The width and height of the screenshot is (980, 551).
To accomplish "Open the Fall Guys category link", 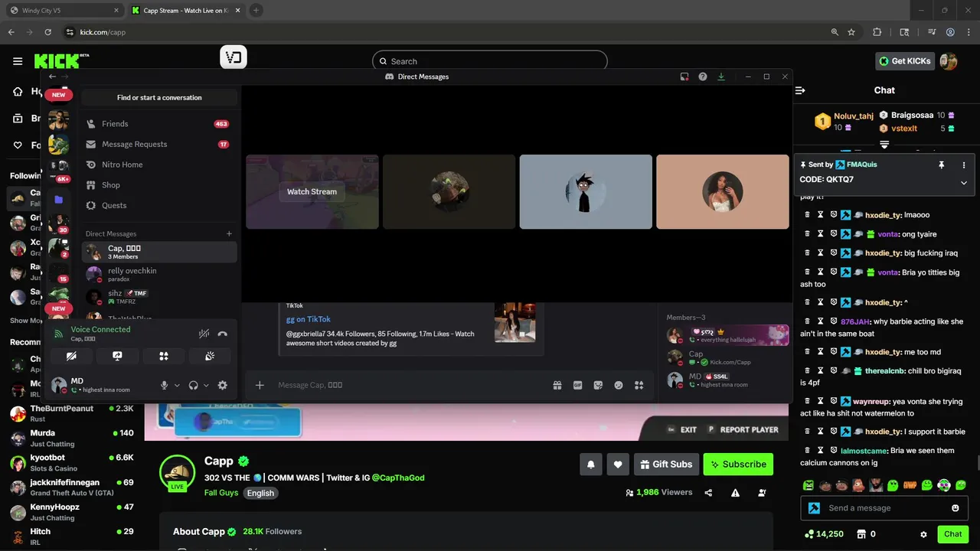I will pyautogui.click(x=221, y=493).
